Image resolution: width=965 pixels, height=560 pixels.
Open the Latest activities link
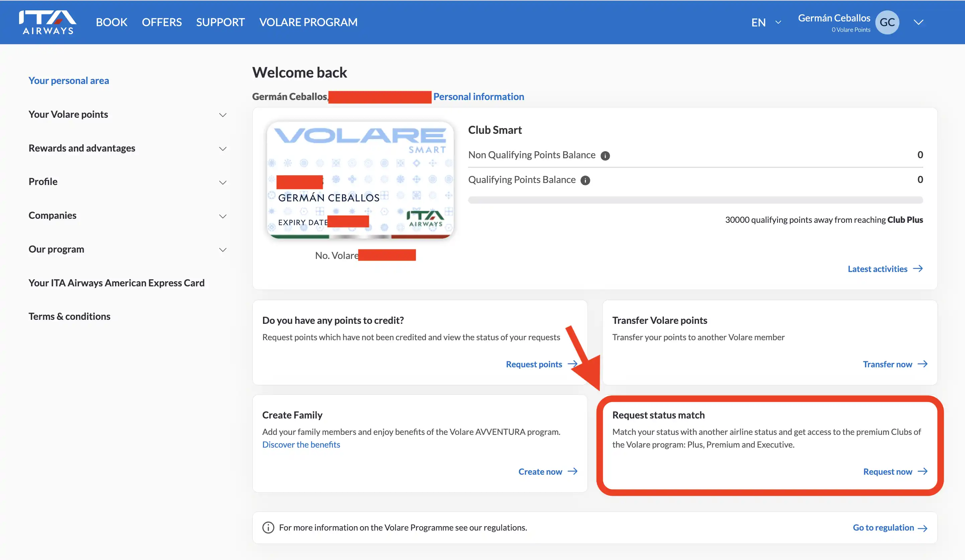877,269
